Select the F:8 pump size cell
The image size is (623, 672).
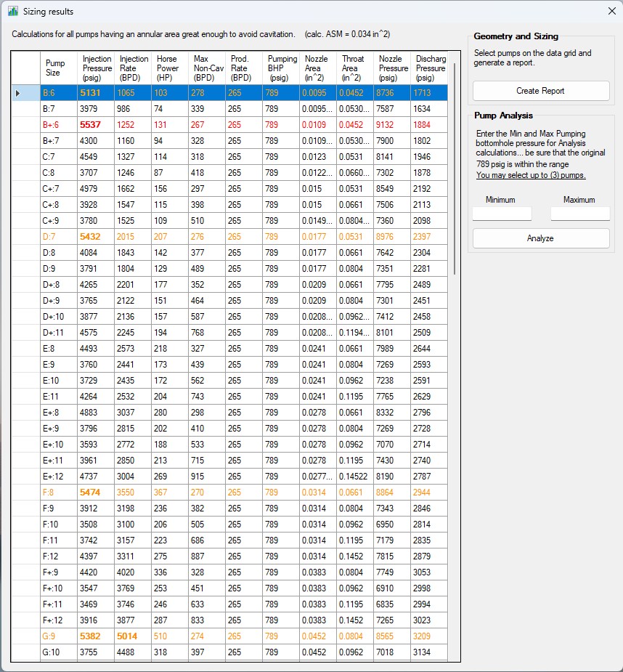point(58,493)
